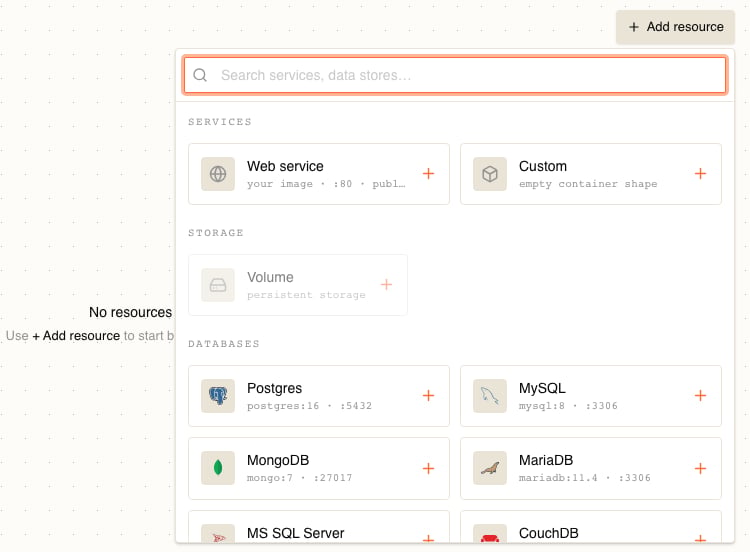Click the magnifier icon in search box

[x=200, y=75]
